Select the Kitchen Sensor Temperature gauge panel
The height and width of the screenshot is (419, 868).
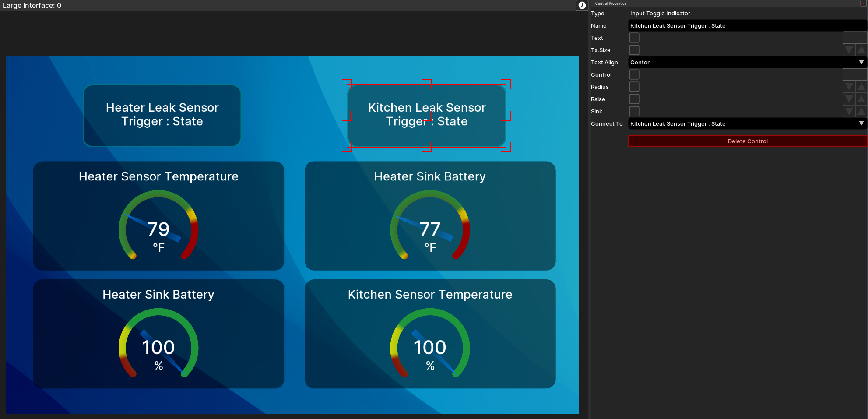[430, 334]
